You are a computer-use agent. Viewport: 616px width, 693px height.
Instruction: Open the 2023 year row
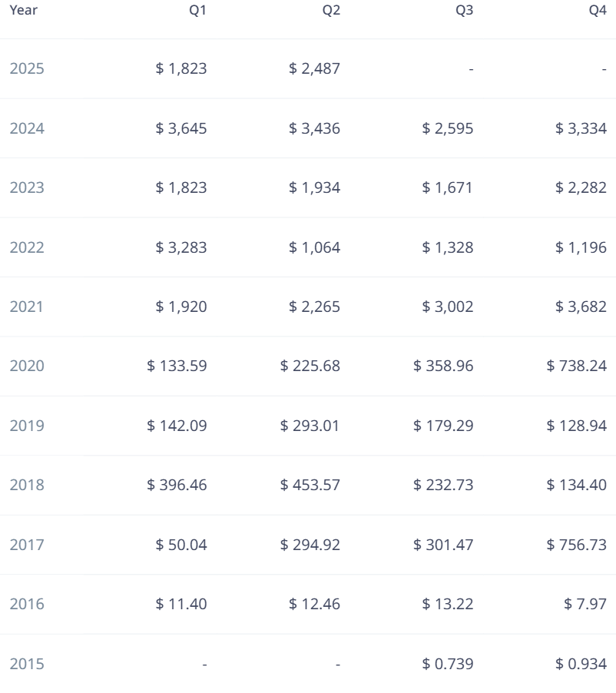pos(27,188)
